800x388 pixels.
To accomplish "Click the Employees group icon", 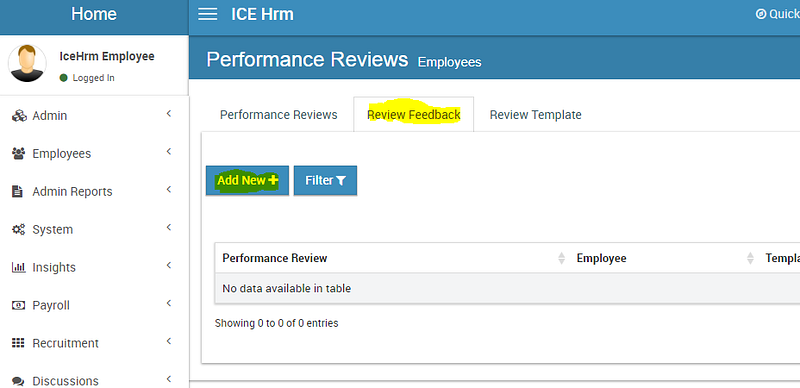I will click(x=18, y=154).
